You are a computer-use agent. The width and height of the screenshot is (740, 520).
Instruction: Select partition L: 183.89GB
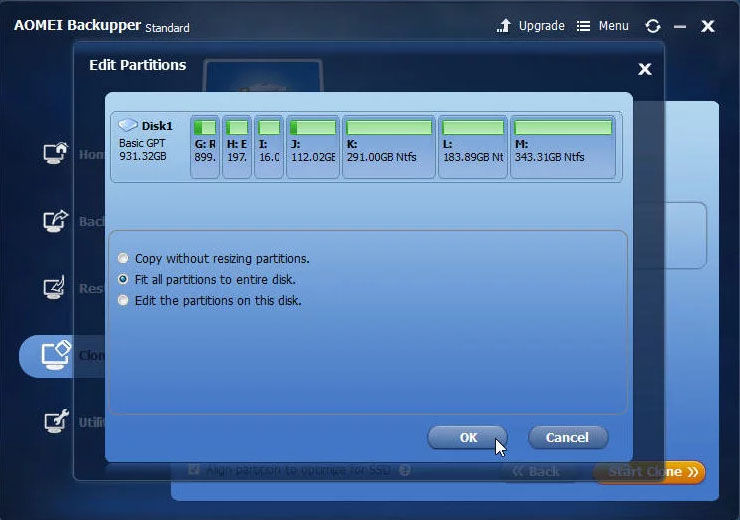(472, 147)
